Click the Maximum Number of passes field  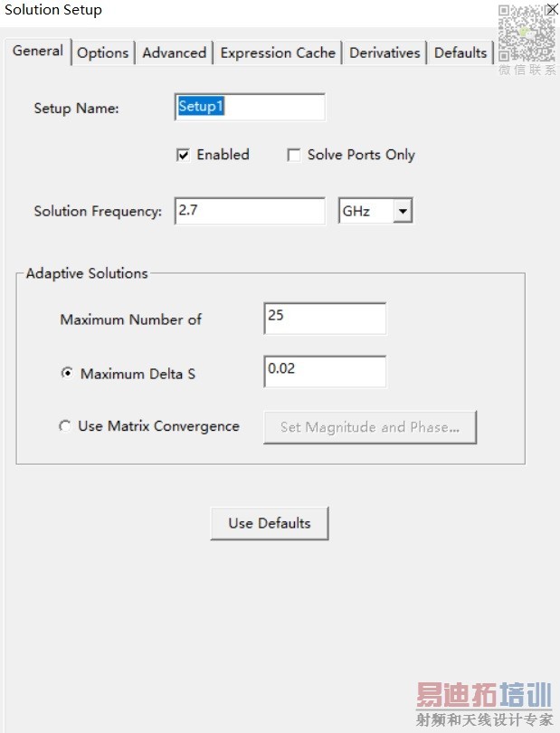pyautogui.click(x=325, y=319)
